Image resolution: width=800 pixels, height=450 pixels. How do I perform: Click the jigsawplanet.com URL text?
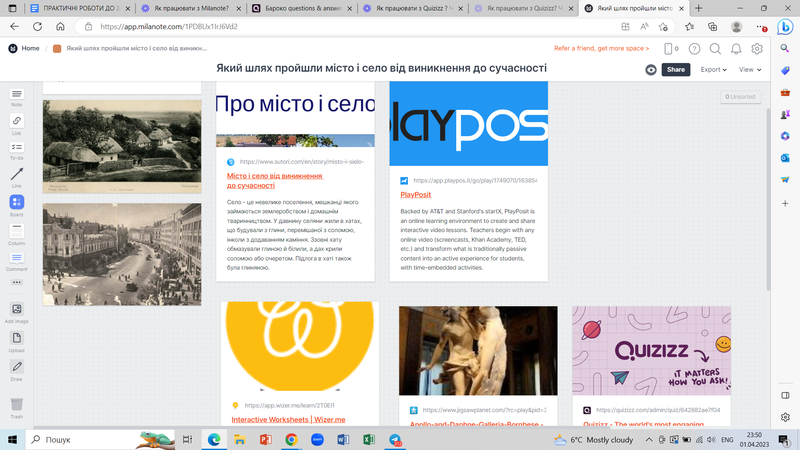pos(484,410)
